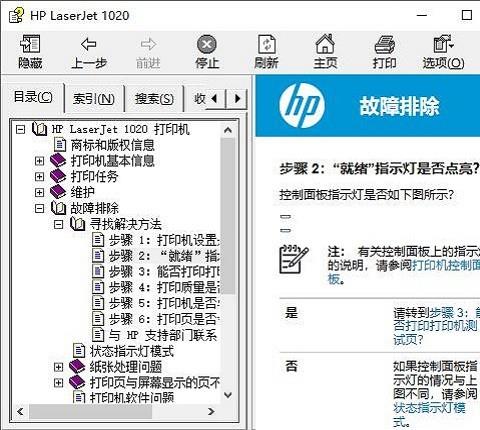Click the open book icon next to 故障排除
The height and width of the screenshot is (430, 480).
coord(58,208)
